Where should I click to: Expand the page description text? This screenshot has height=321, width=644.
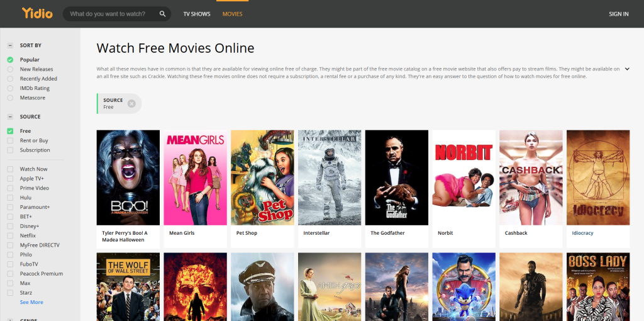(626, 69)
